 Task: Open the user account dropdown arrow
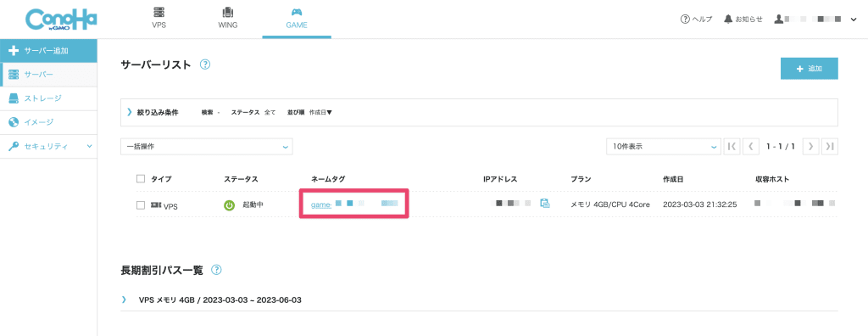pos(853,20)
